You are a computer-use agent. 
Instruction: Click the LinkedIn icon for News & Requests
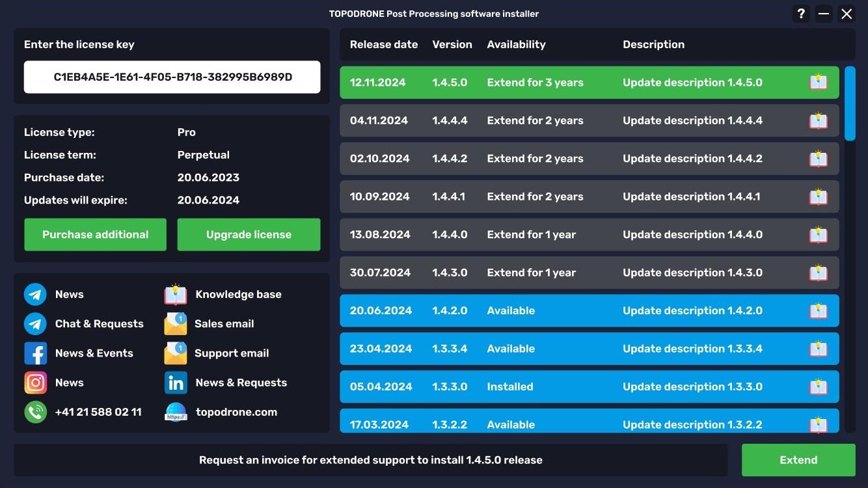pos(176,383)
